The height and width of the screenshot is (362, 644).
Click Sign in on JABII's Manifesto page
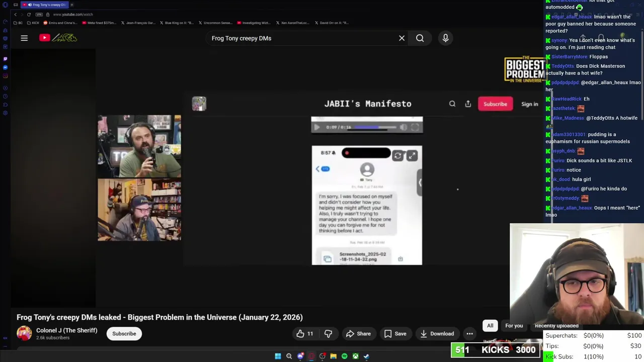click(x=529, y=104)
